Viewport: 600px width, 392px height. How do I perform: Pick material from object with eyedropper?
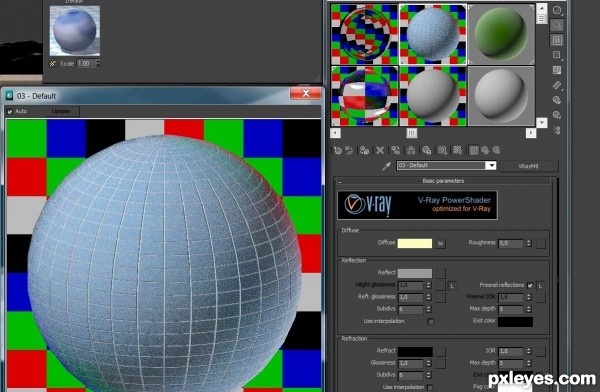point(387,166)
